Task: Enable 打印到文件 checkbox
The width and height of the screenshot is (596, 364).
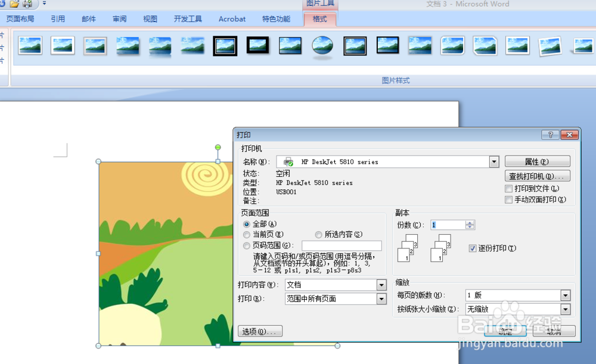Action: 508,188
